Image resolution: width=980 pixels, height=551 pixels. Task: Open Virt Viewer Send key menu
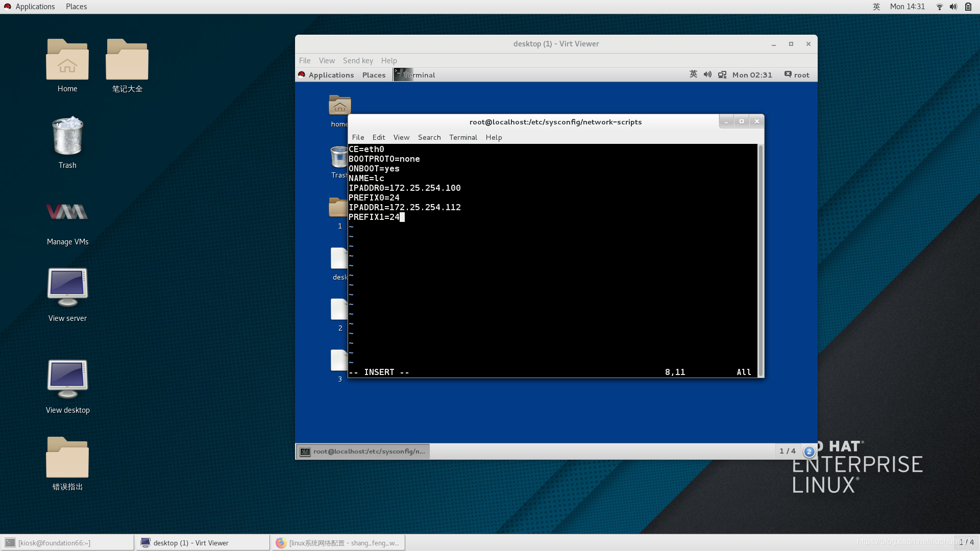tap(358, 60)
